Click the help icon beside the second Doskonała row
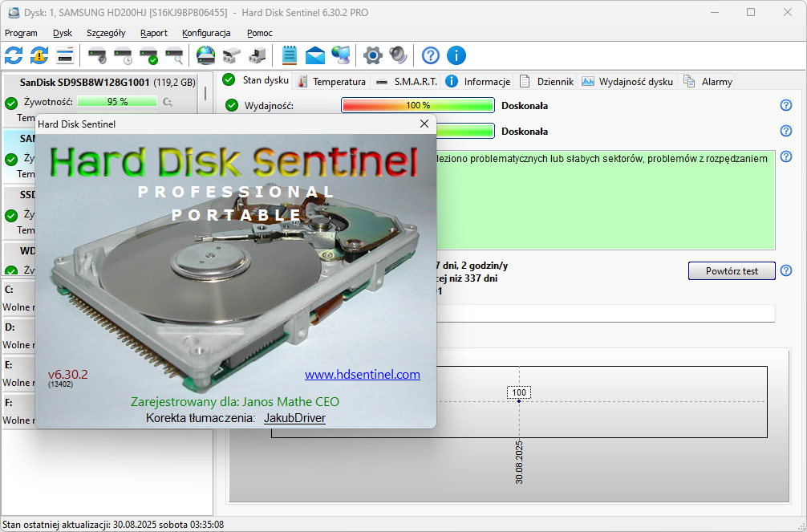 click(x=786, y=131)
